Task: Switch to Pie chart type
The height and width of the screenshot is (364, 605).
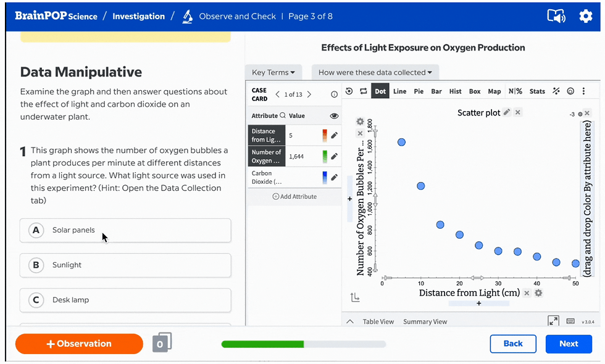Action: tap(419, 91)
